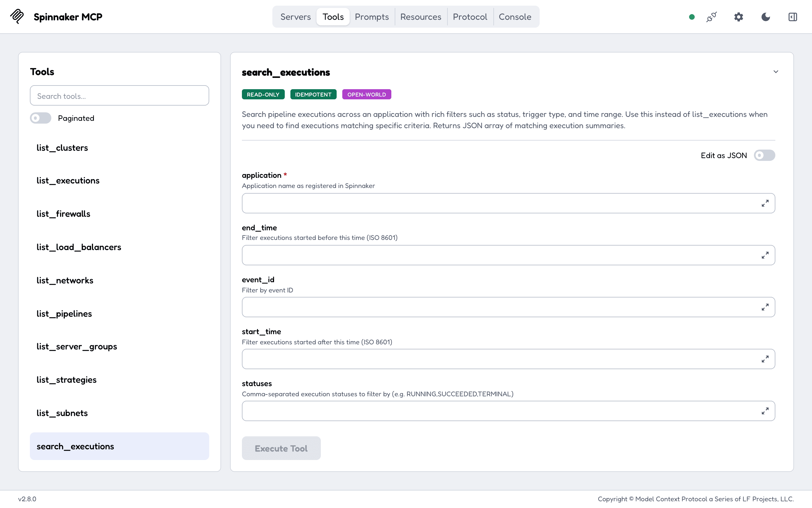Open settings via the gear icon
The height and width of the screenshot is (508, 812).
click(738, 17)
